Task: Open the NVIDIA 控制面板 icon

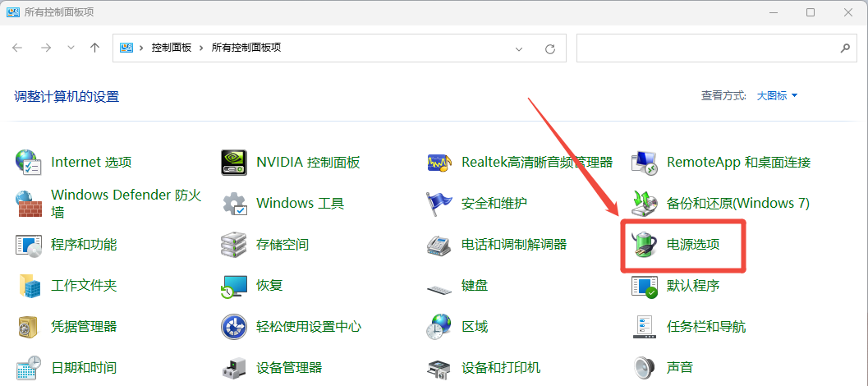Action: (x=234, y=163)
